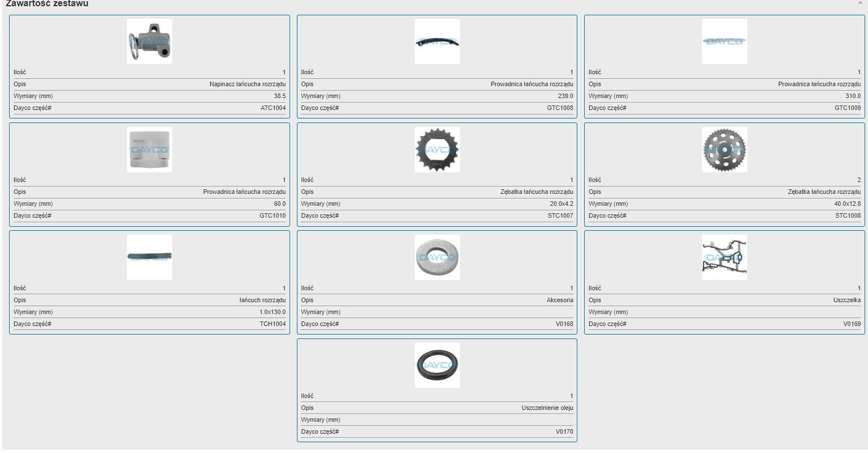The height and width of the screenshot is (453, 868).
Task: Click dimension value 40.0x12.8
Action: coord(847,204)
